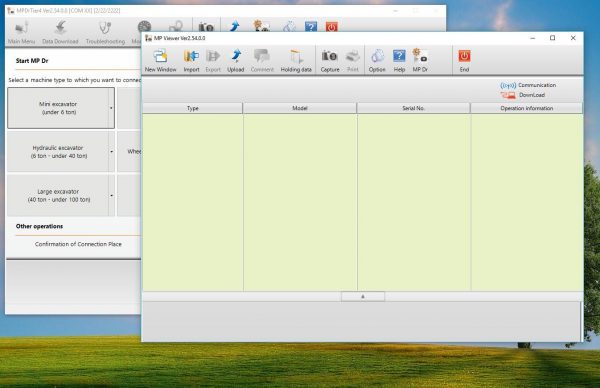Expand the Large excavator dropdown arrow

coord(111,196)
